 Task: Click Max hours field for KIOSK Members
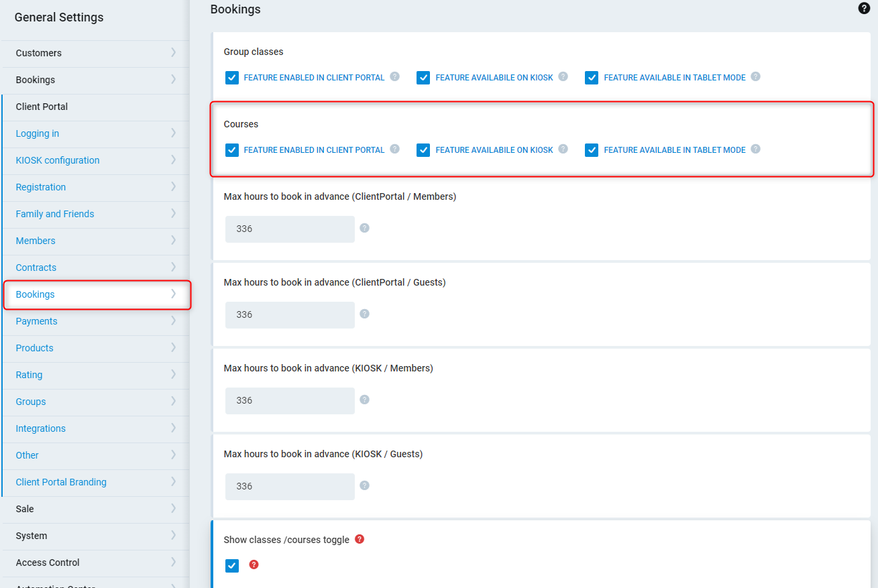click(x=290, y=400)
